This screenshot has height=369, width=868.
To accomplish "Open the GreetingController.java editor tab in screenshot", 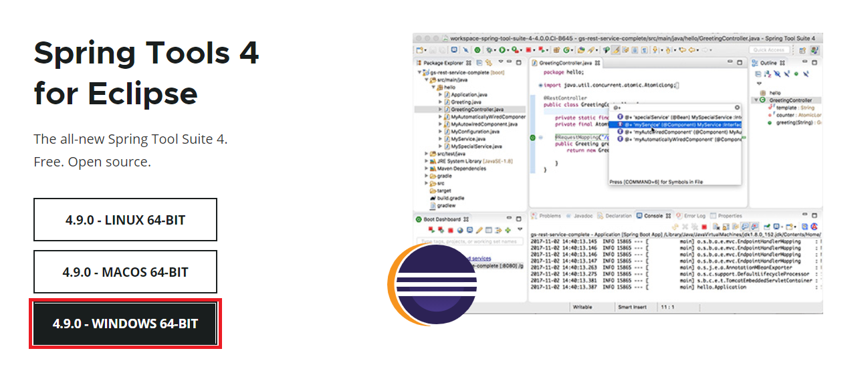I will 566,63.
